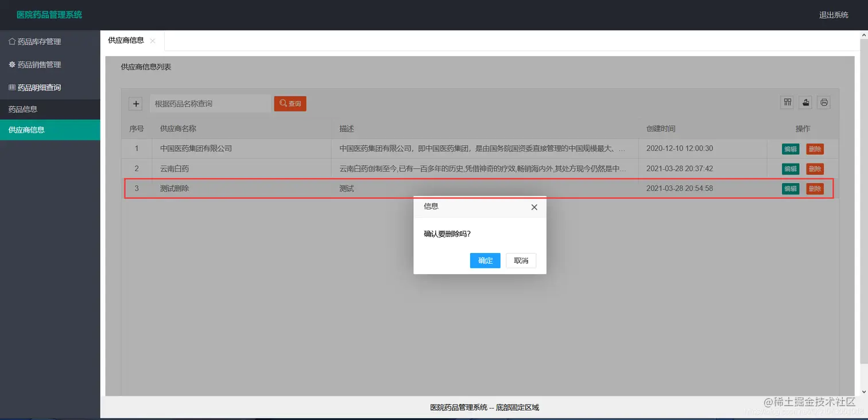Click the print icon above the supplier table
This screenshot has width=868, height=420.
(824, 102)
